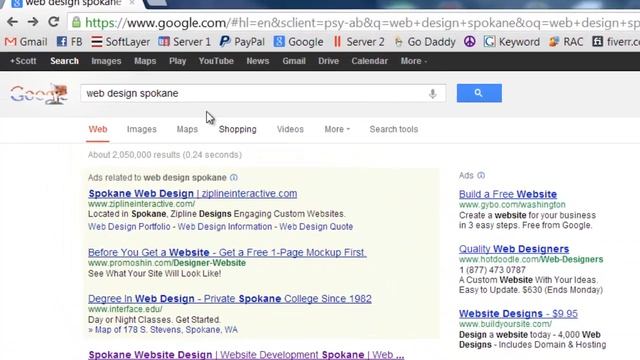This screenshot has width=640, height=360.
Task: Open Play in the black Google bar
Action: click(178, 61)
